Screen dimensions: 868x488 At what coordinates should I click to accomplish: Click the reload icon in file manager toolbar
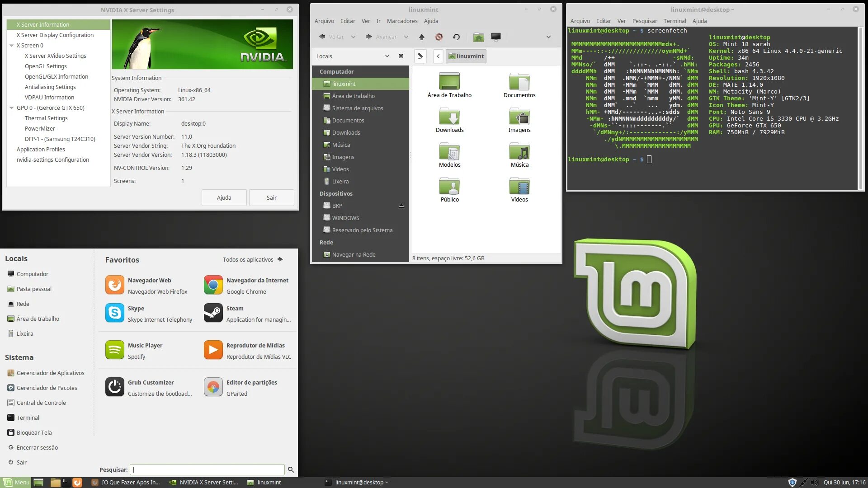[456, 37]
